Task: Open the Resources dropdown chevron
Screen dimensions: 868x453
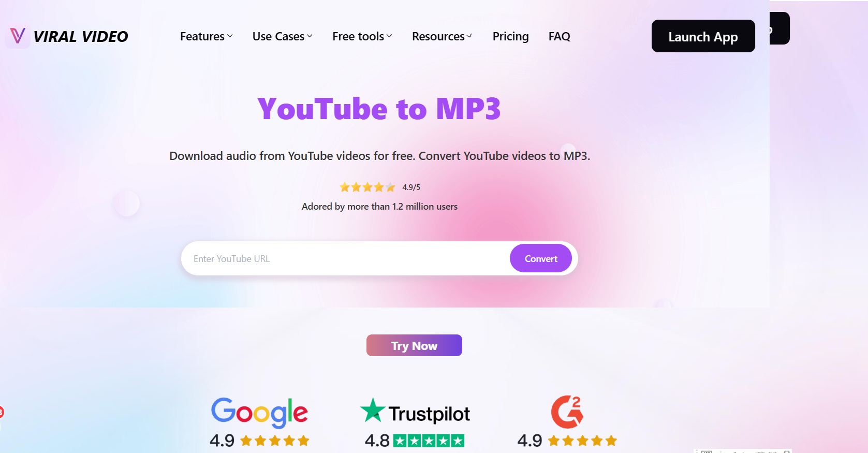Action: (469, 36)
